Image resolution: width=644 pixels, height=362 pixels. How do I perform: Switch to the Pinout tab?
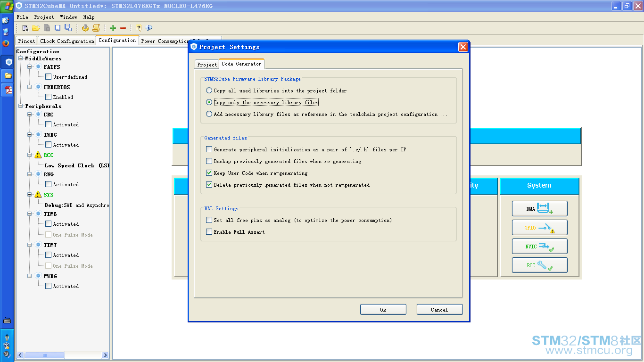pos(26,41)
